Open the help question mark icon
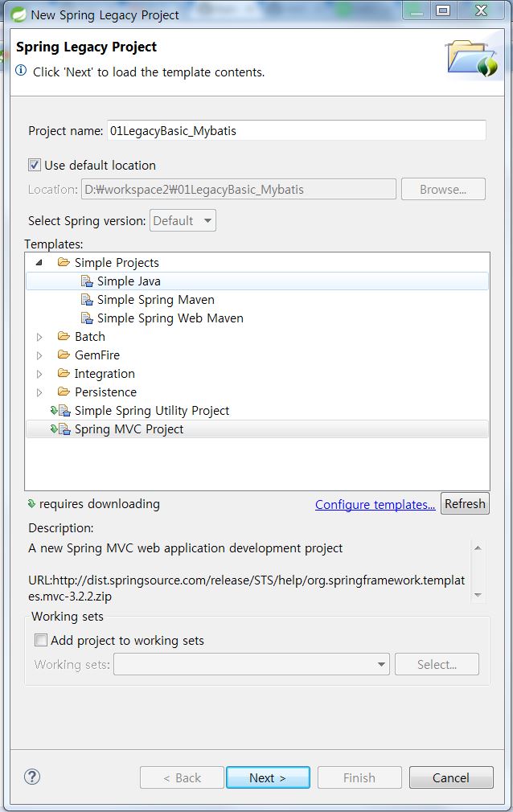Screen dimensions: 513x812 [x=32, y=777]
